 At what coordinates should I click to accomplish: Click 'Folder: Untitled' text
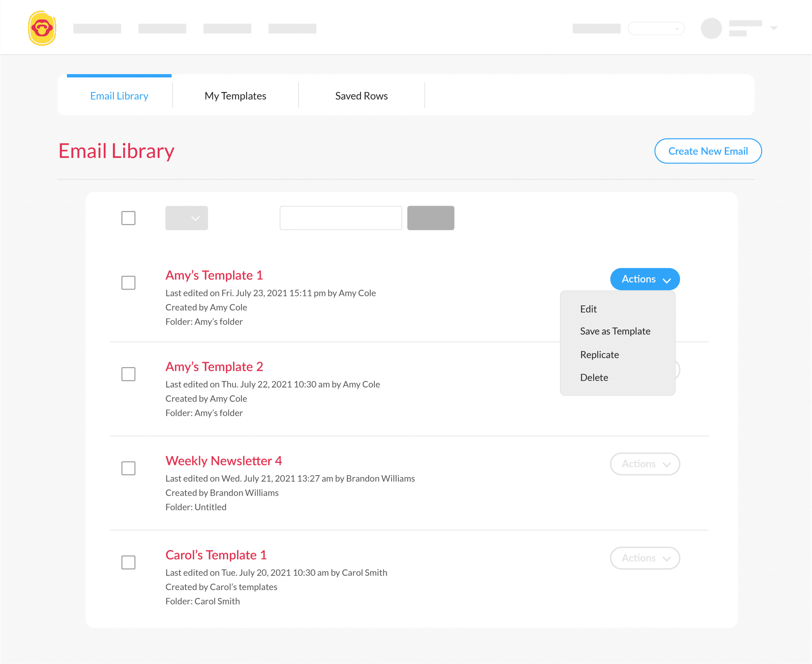196,507
